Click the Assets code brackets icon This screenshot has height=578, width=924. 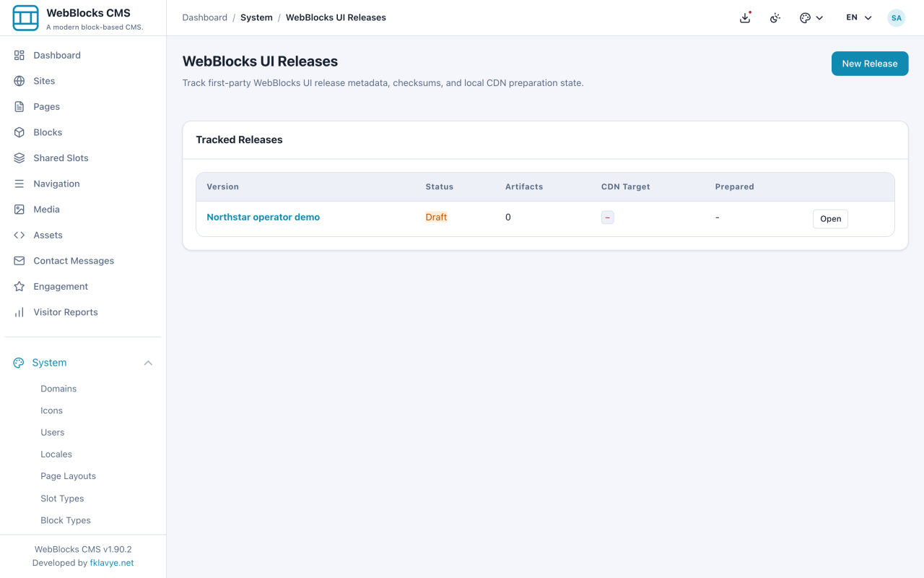click(x=19, y=235)
